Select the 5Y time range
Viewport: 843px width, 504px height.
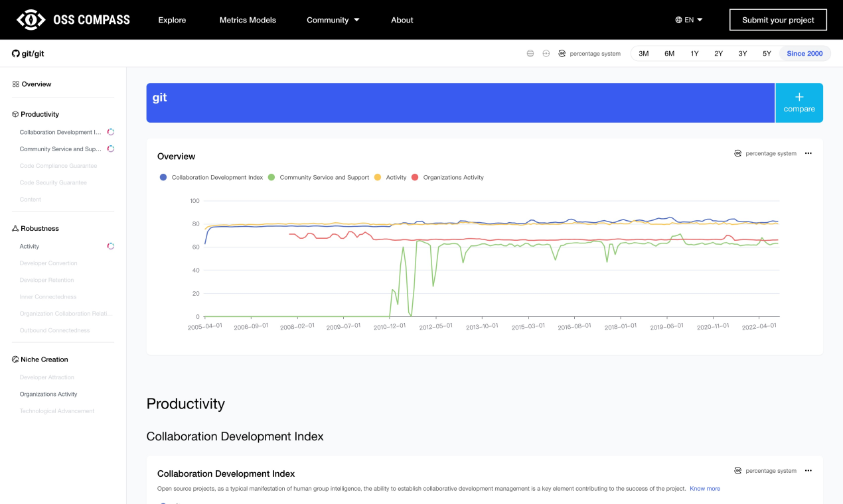[x=767, y=54]
